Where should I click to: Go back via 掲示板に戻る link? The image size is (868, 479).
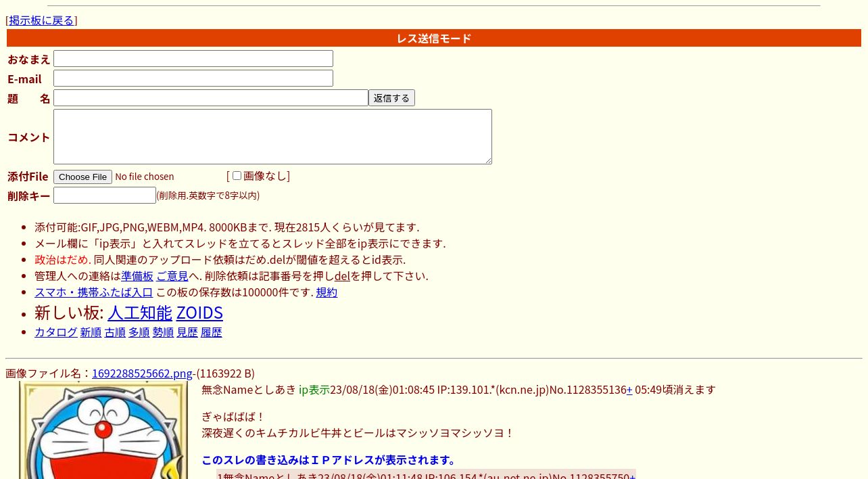click(41, 20)
